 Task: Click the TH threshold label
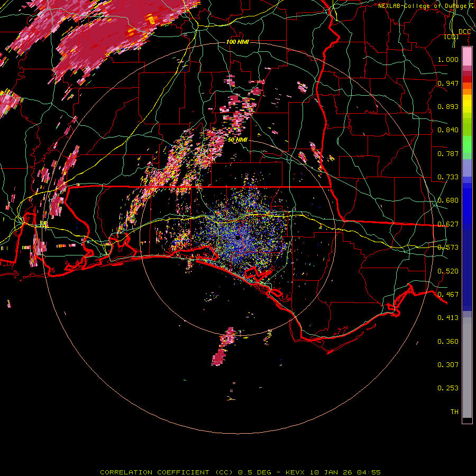click(x=454, y=412)
